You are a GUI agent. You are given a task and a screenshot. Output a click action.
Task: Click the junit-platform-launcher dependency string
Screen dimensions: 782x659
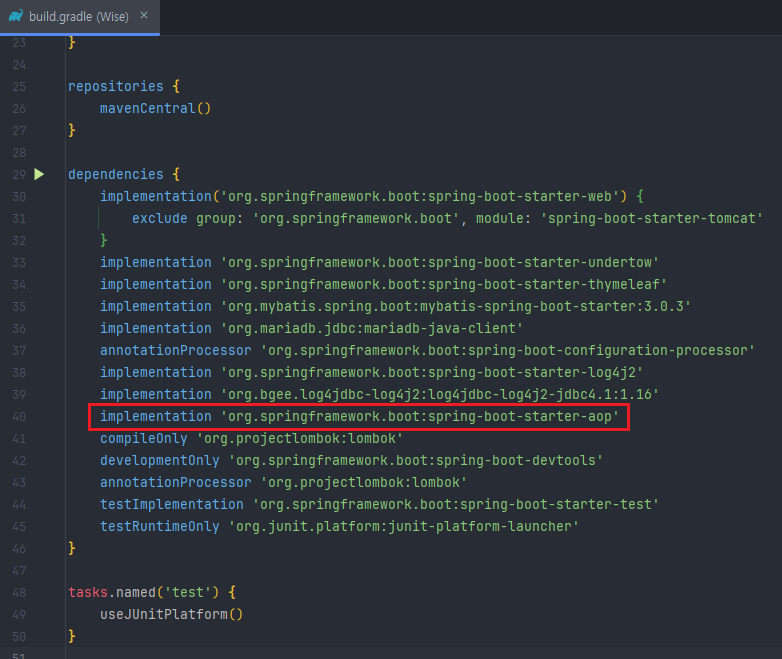[403, 526]
